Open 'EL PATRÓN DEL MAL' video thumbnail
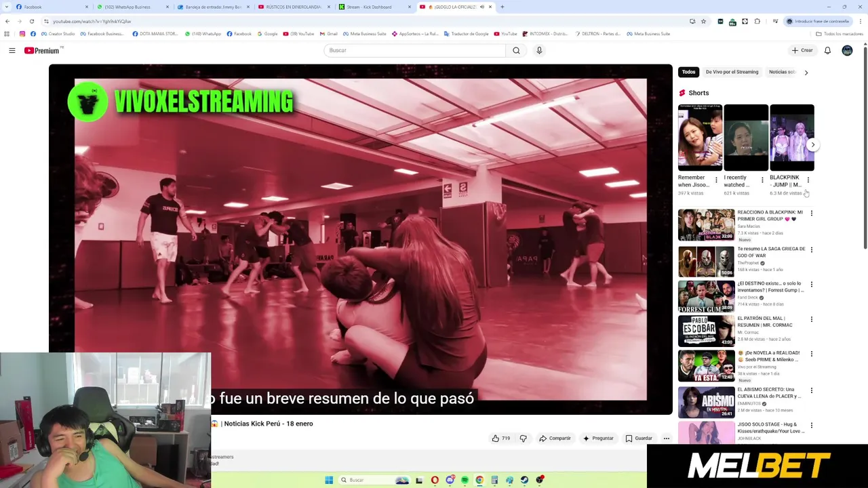 coord(706,331)
